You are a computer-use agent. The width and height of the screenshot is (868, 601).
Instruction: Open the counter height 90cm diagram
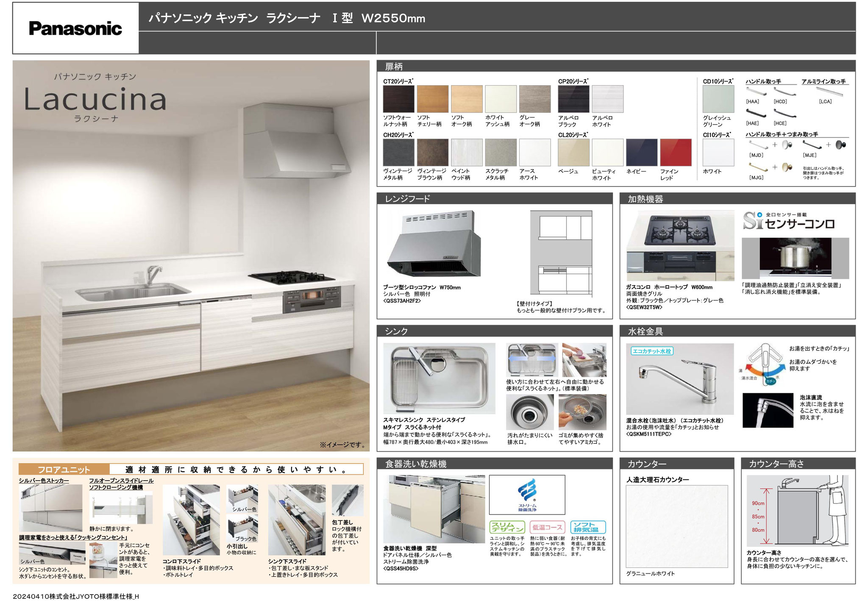pos(797,511)
